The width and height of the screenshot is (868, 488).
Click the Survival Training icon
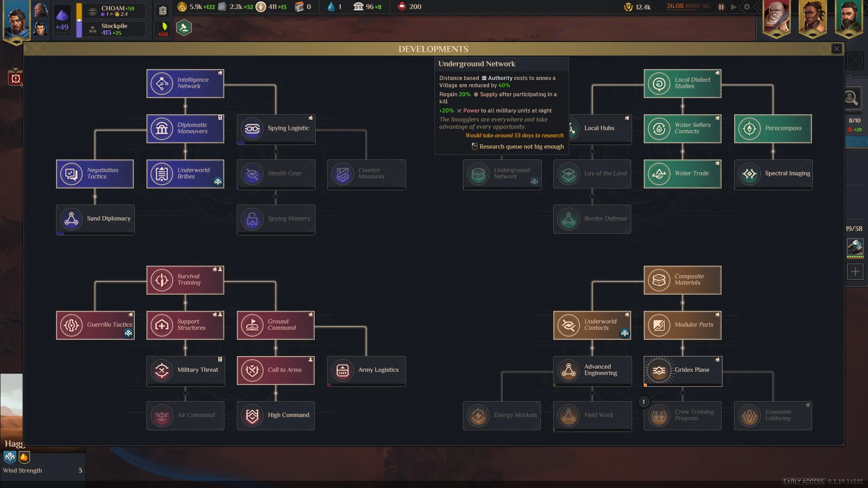[162, 280]
